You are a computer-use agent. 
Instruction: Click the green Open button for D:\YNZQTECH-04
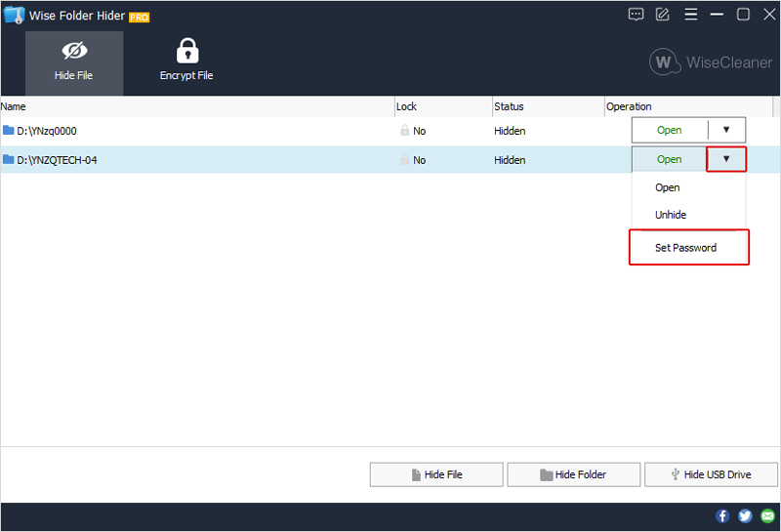click(670, 159)
